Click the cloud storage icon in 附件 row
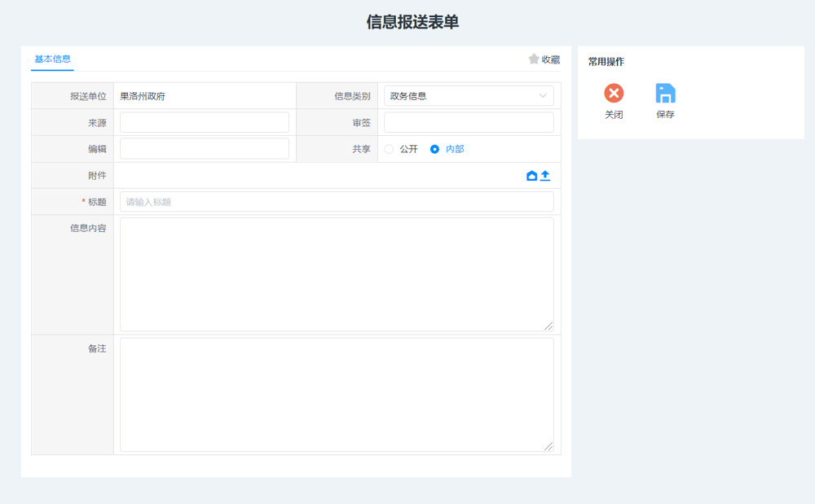The image size is (815, 504). 531,176
